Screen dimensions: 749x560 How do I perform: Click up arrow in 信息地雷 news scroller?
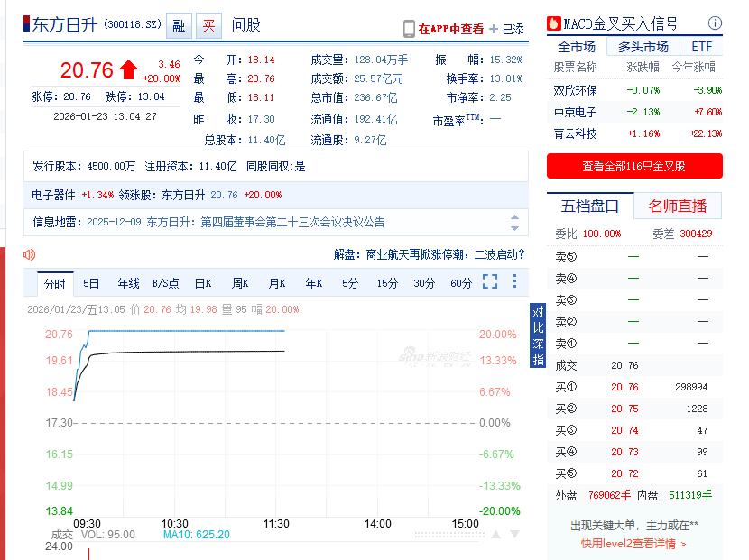(x=514, y=217)
